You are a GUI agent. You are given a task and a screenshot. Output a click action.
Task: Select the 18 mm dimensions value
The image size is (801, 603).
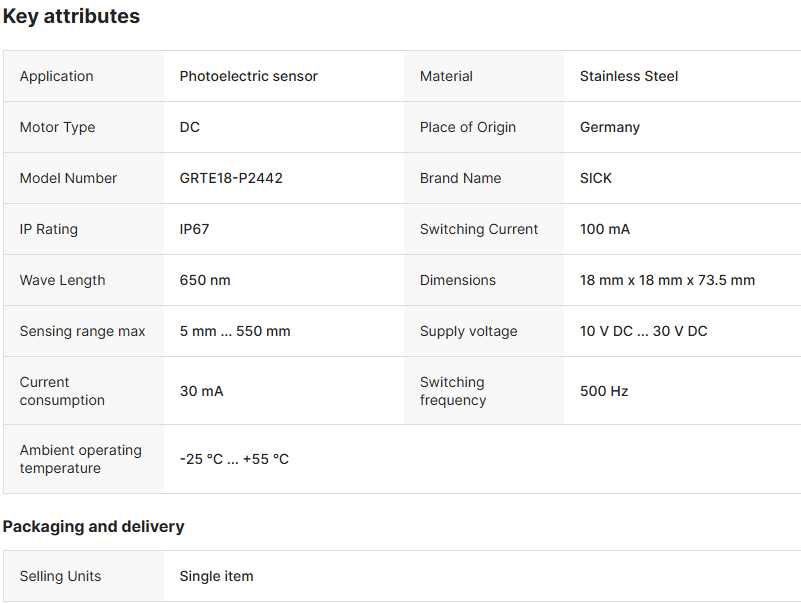(667, 280)
